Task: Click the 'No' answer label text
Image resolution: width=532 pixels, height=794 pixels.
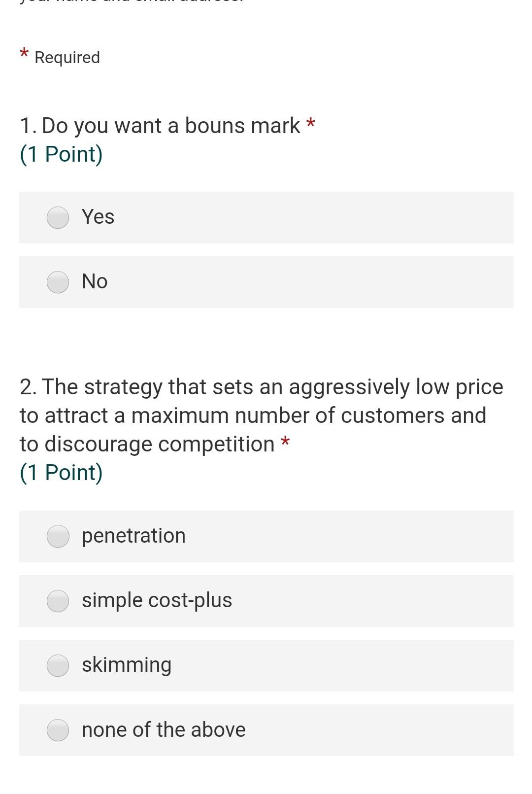Action: click(x=95, y=281)
